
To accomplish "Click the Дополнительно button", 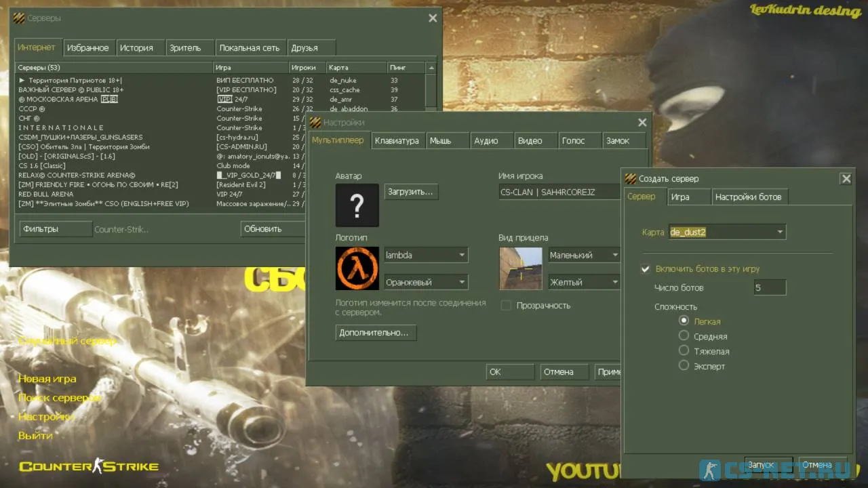I will [x=376, y=333].
